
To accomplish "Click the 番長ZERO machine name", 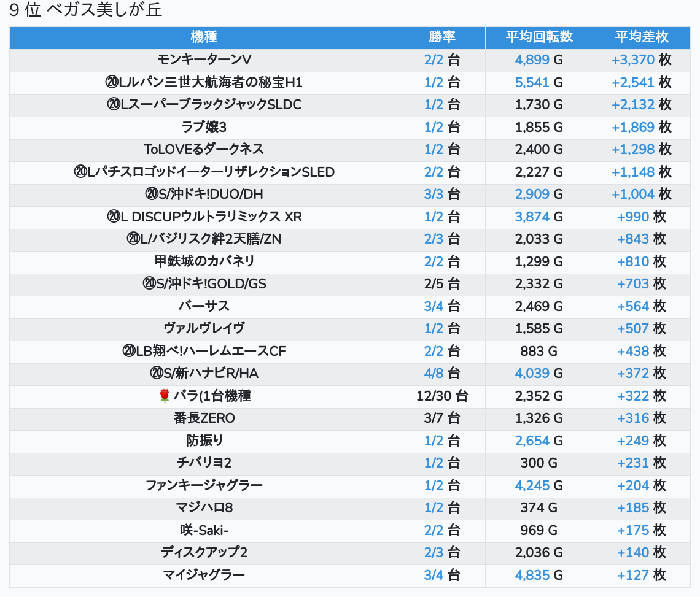I will coord(204,418).
